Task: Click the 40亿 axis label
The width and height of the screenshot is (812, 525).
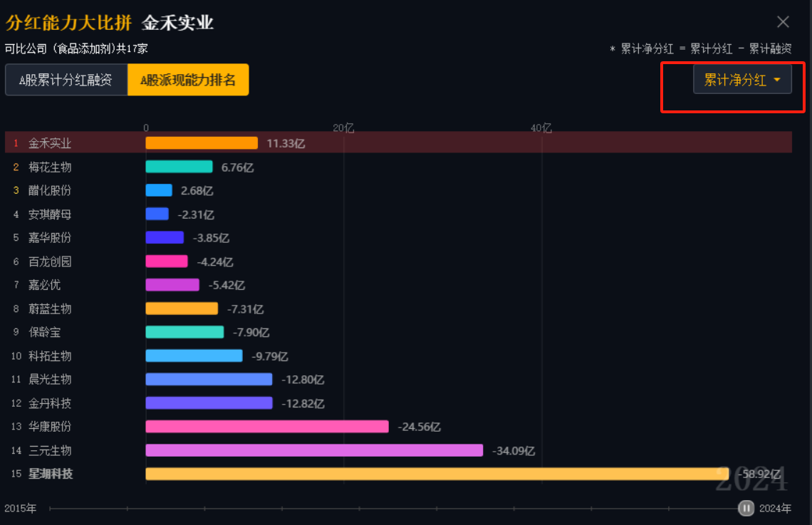Action: [541, 128]
